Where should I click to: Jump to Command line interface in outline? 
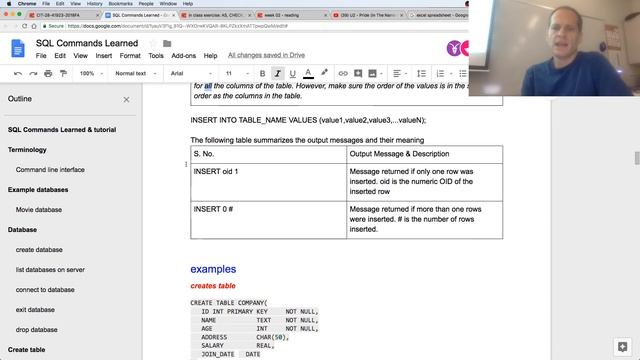click(x=50, y=170)
